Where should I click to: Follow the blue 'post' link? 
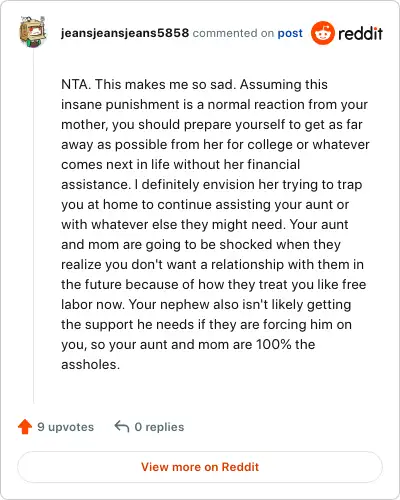290,33
